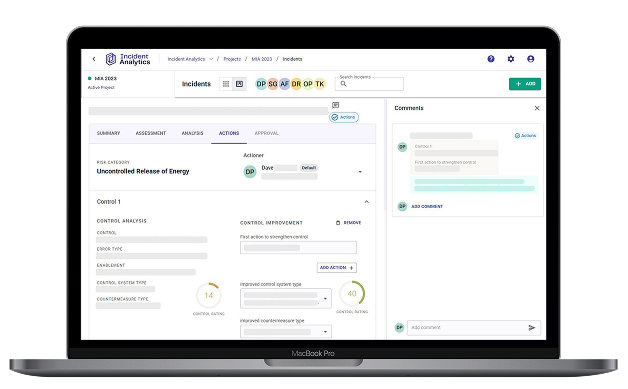
Task: Select the DP avatar in the Incidents bar
Action: tap(261, 84)
